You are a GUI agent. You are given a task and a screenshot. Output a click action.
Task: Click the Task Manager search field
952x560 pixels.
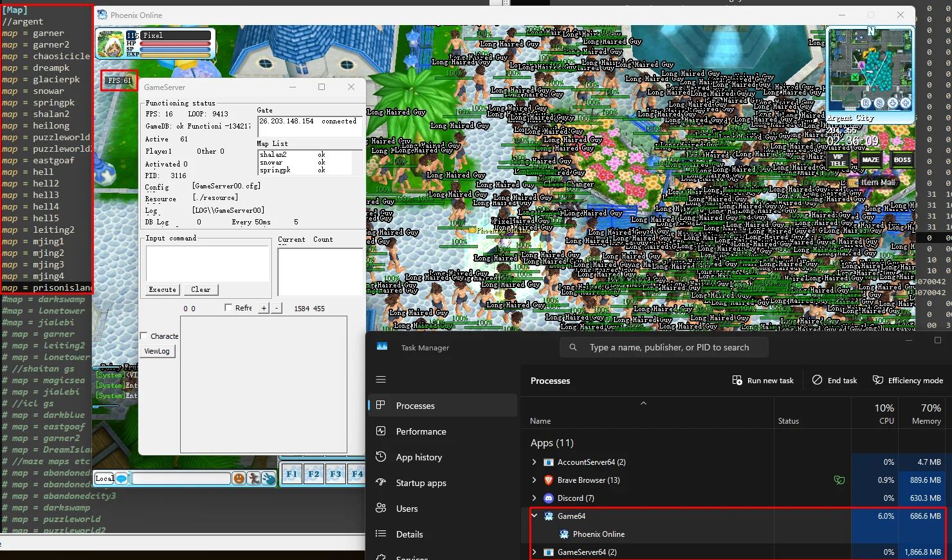point(669,348)
